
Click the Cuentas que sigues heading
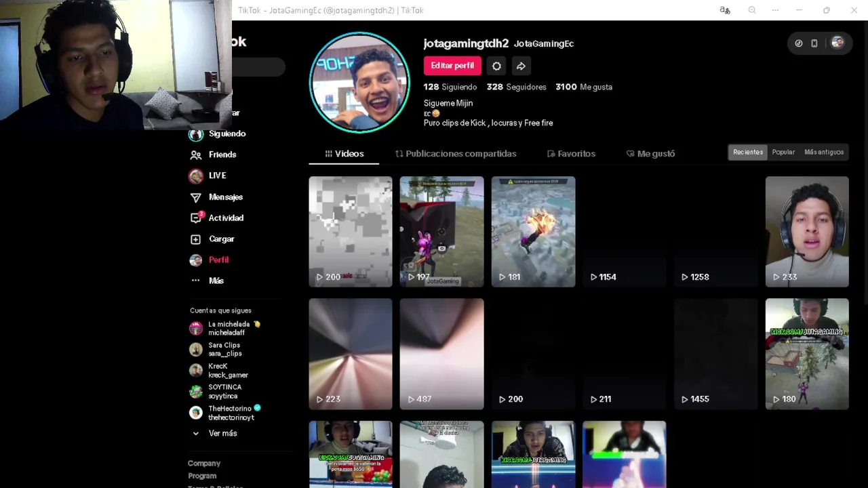[220, 310]
